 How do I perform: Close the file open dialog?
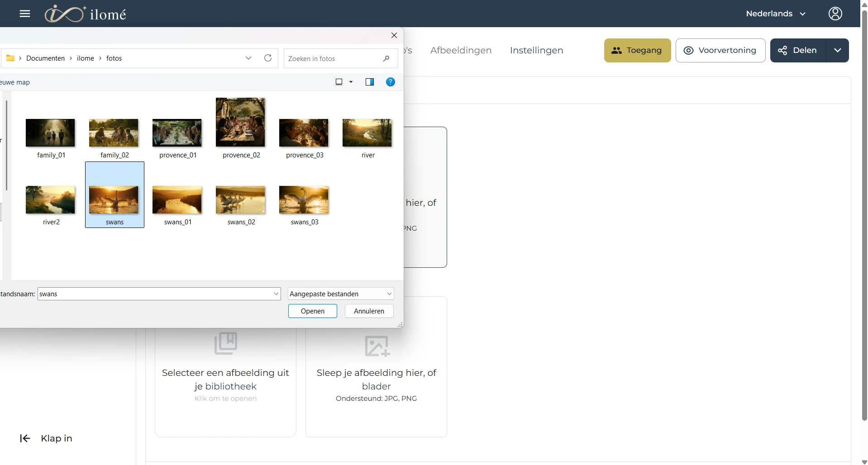394,35
